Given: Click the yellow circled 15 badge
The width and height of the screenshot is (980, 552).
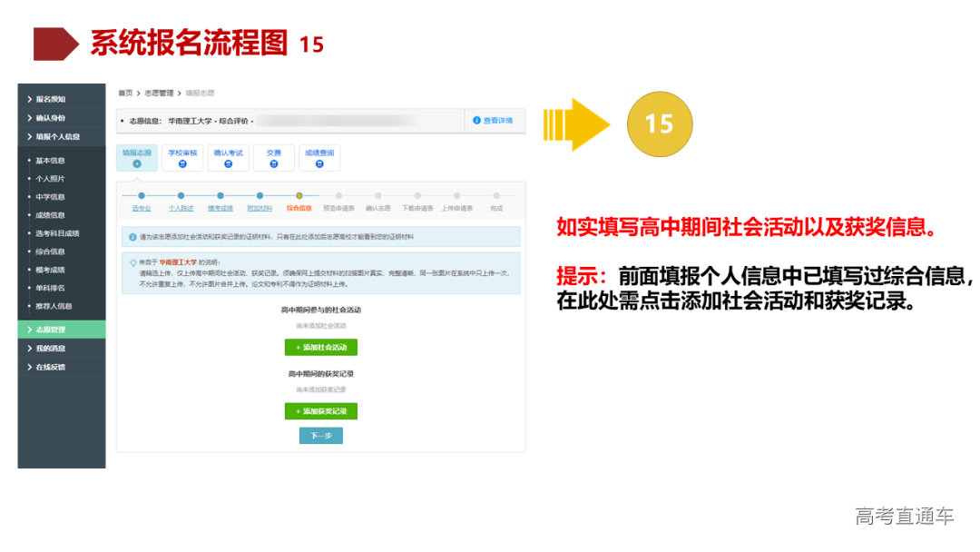Looking at the screenshot, I should point(660,124).
